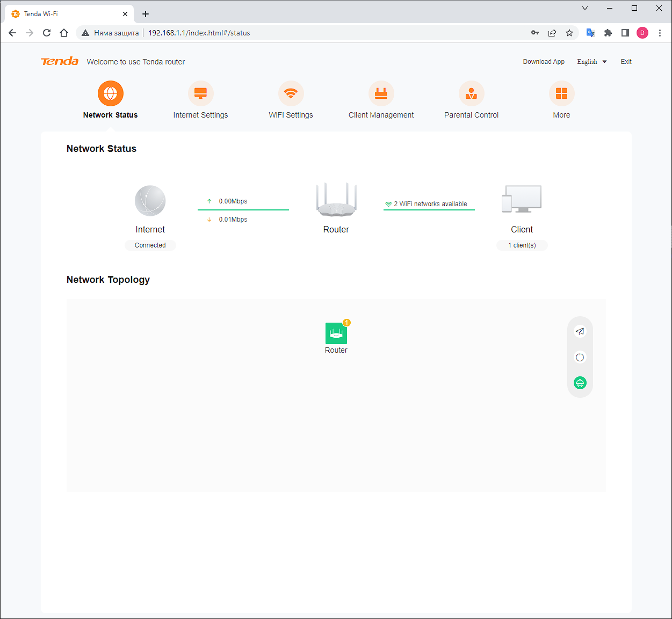Click the paper plane icon in topology toolbar
Viewport: 672px width, 619px height.
pyautogui.click(x=580, y=331)
